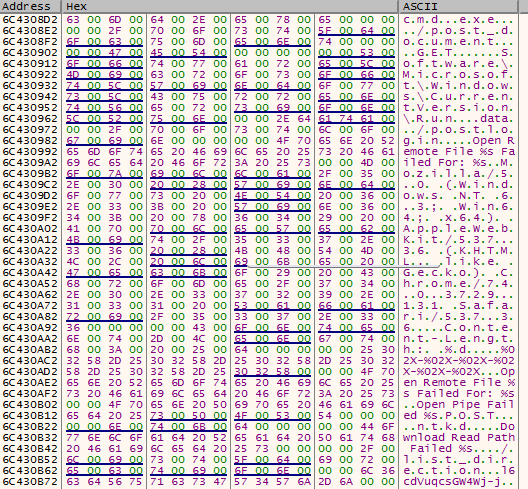Viewport: 528px width, 489px height.
Task: Select ASCII text 'cdVuqcsGW4Wj-j..'
Action: [x=459, y=482]
